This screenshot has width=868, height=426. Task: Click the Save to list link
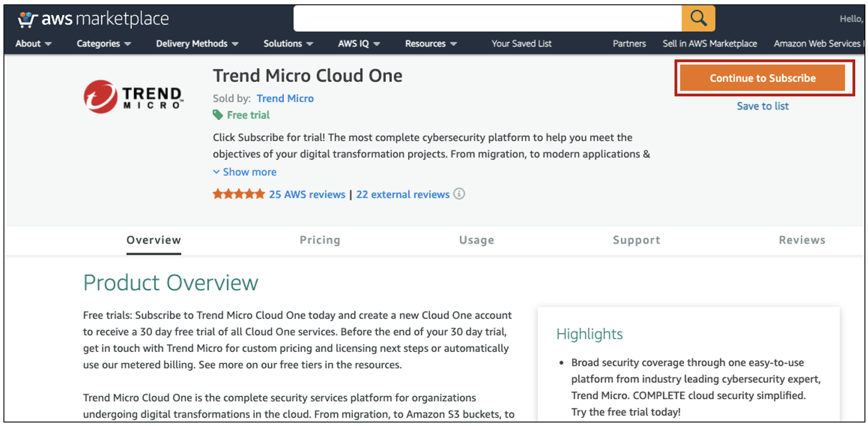[x=762, y=106]
